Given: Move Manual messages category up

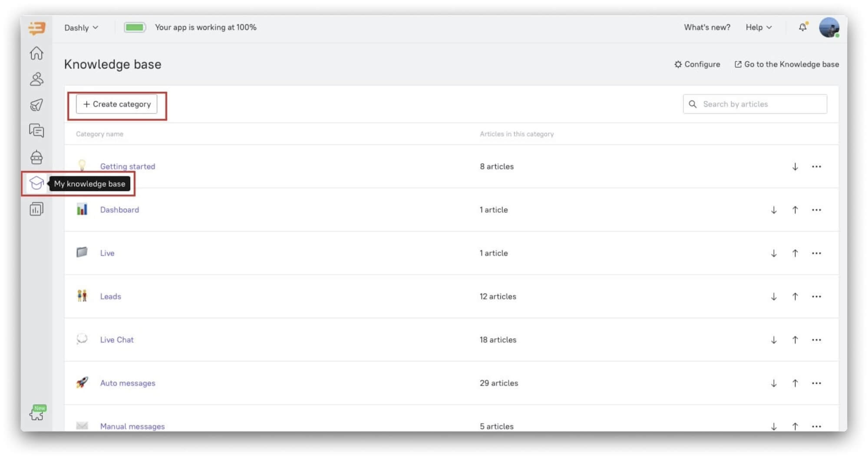Looking at the screenshot, I should [x=795, y=426].
